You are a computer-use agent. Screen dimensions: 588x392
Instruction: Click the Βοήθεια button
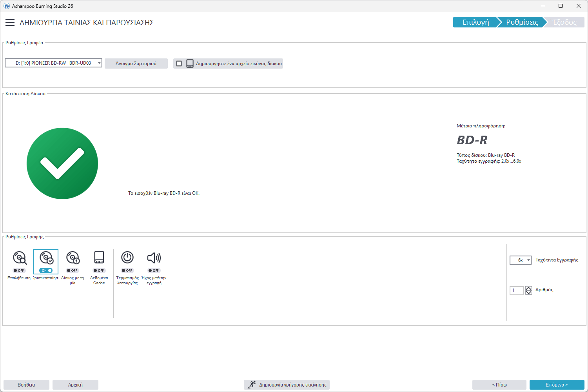26,385
